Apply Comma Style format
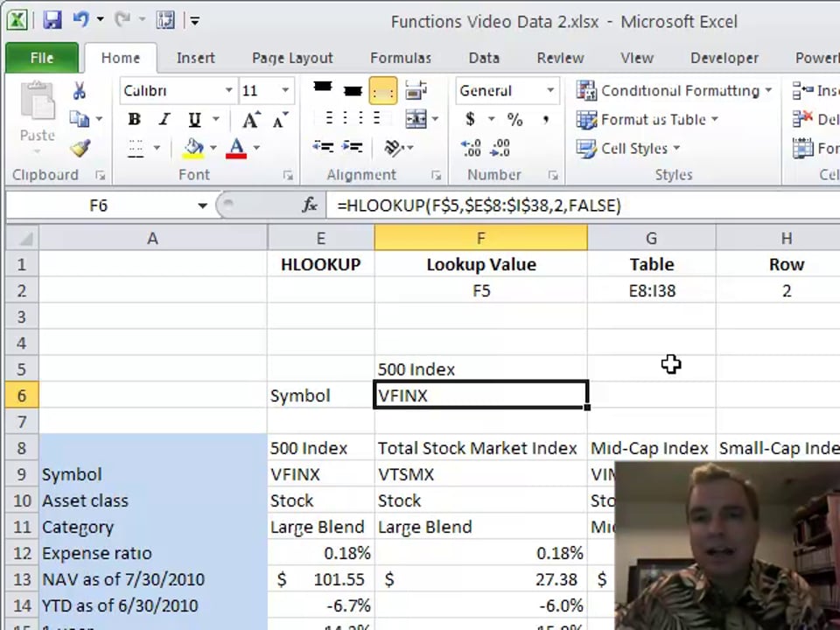The height and width of the screenshot is (630, 840). coord(545,119)
